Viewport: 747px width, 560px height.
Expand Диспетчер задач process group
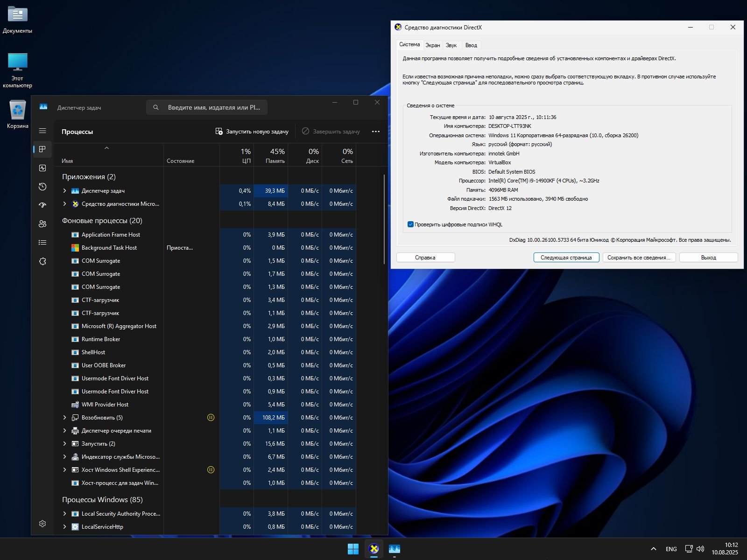(x=65, y=191)
